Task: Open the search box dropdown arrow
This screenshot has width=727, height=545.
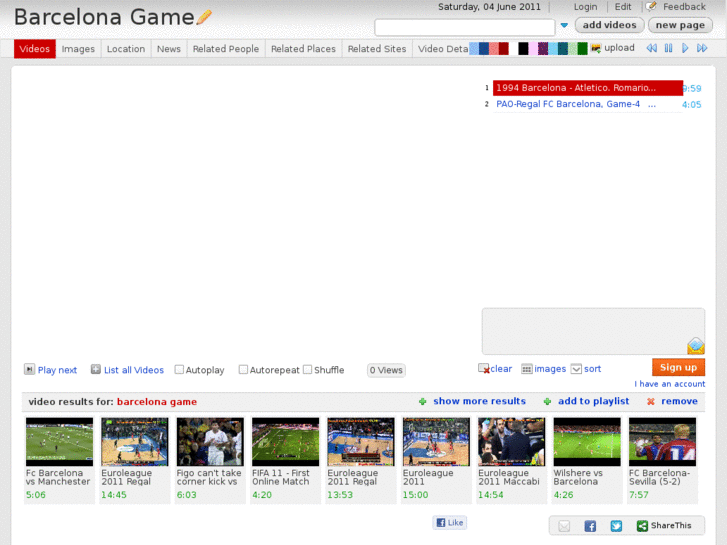Action: (x=564, y=26)
